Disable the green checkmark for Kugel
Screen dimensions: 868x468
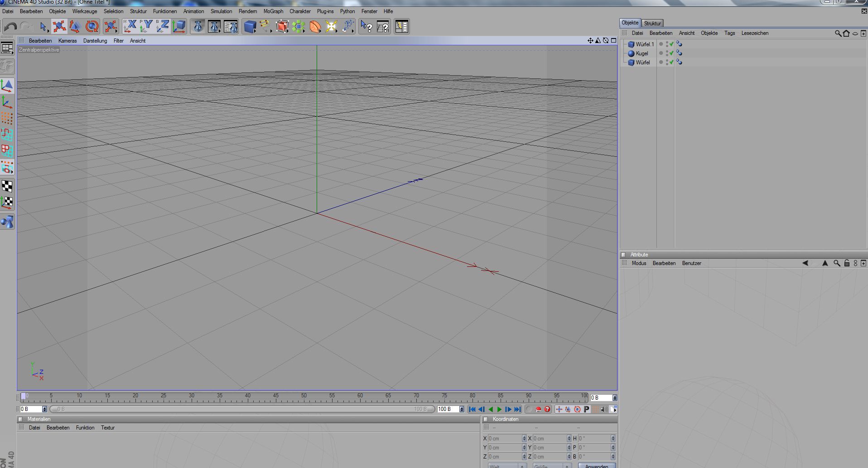pyautogui.click(x=671, y=53)
